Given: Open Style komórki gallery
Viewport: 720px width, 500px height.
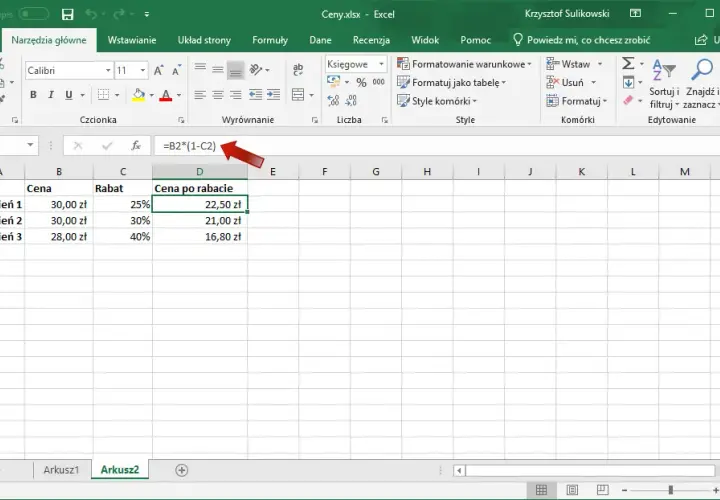Looking at the screenshot, I should pyautogui.click(x=437, y=101).
